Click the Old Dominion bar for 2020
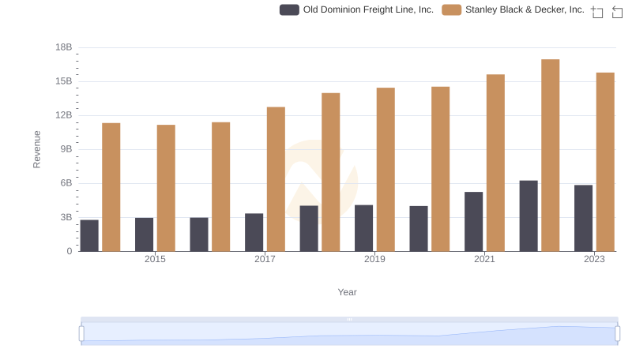The image size is (632, 364). (419, 229)
